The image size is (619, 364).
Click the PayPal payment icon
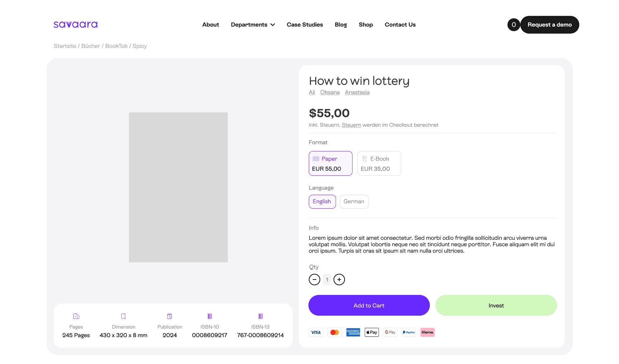(x=409, y=333)
